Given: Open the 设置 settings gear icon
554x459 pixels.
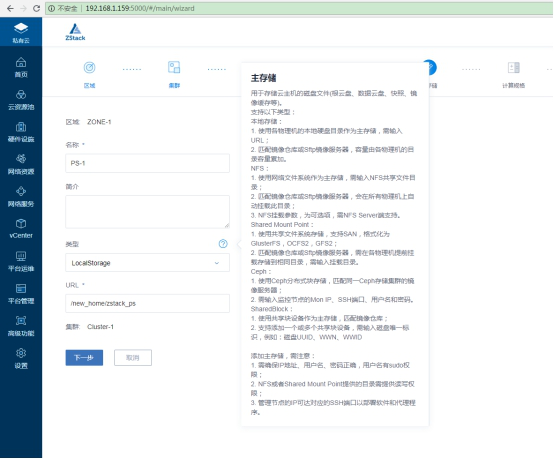Looking at the screenshot, I should [21, 353].
